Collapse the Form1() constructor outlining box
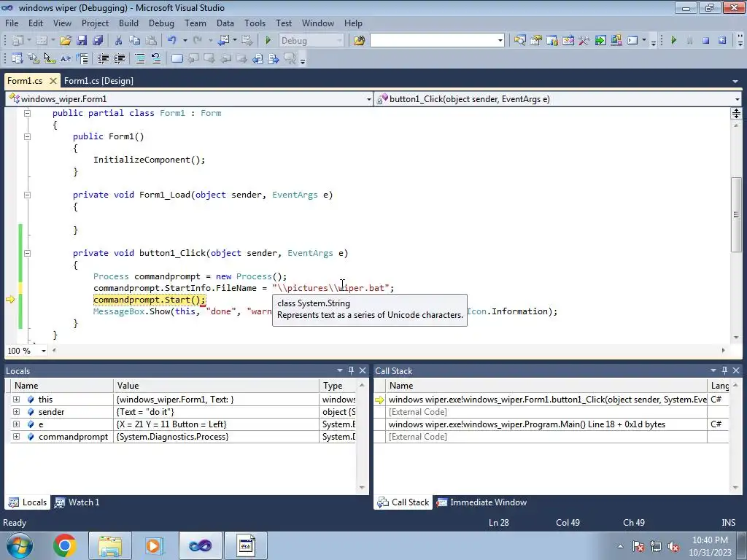747x560 pixels. point(27,136)
